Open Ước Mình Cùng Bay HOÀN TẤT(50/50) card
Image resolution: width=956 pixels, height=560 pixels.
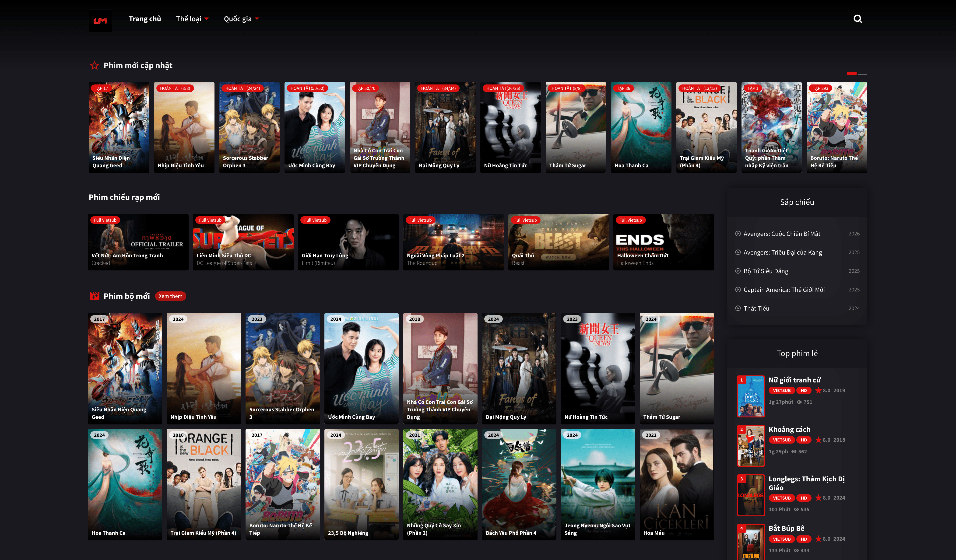[x=314, y=127]
